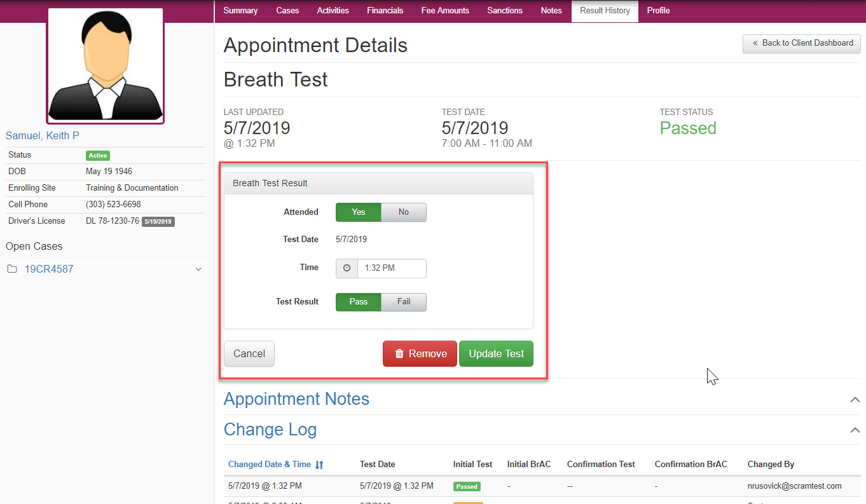866x504 pixels.
Task: Click into the Time input field
Action: point(391,268)
